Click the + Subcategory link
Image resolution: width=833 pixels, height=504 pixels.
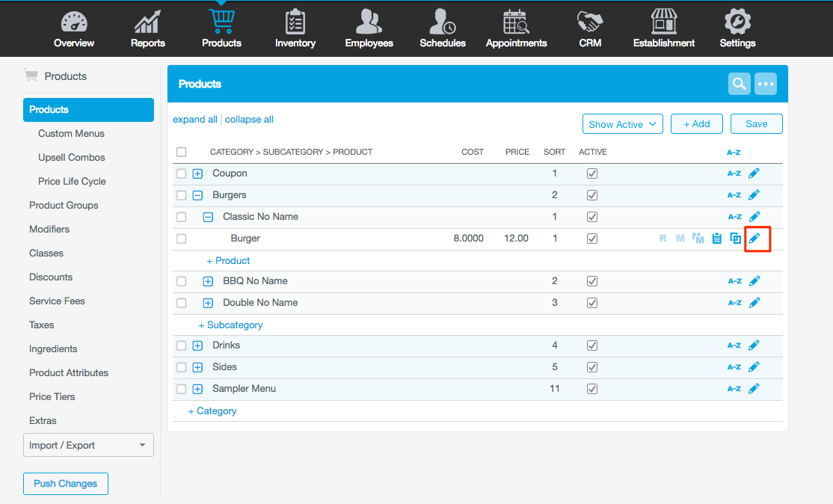(x=230, y=325)
